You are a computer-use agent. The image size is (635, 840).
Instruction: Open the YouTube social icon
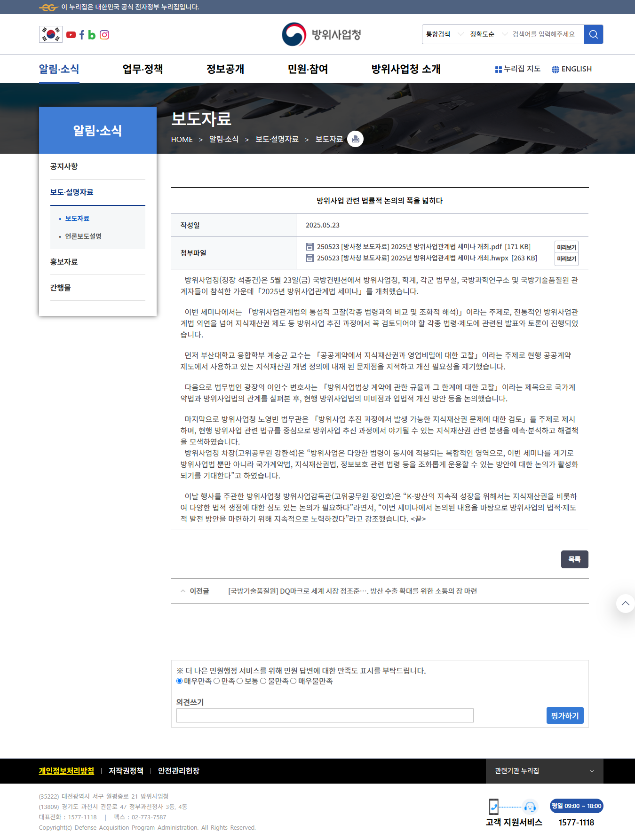tap(71, 35)
